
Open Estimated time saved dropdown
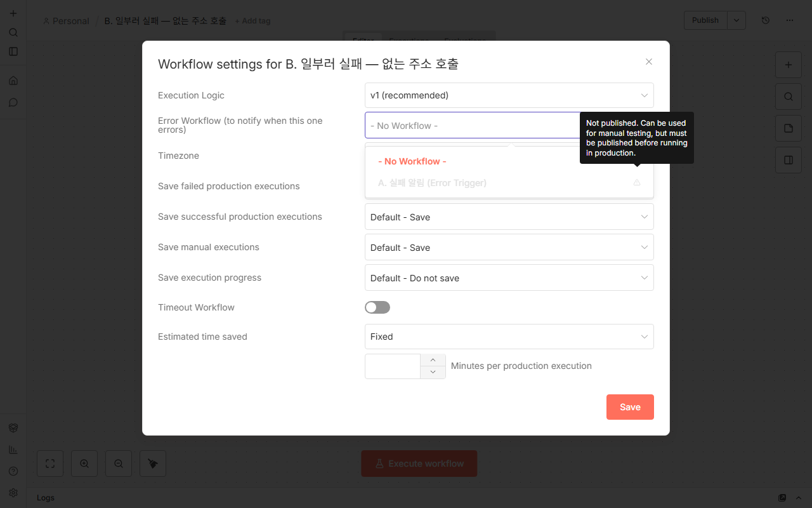(509, 337)
